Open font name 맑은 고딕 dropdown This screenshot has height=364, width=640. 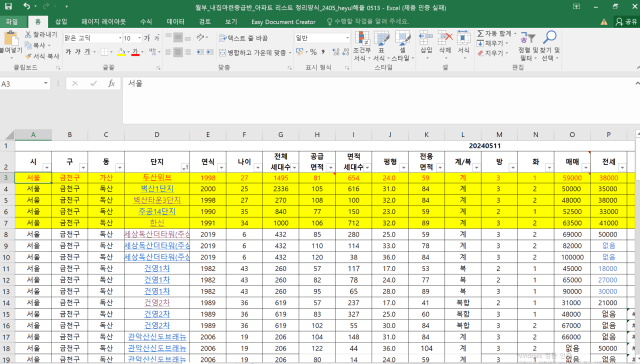[x=120, y=38]
